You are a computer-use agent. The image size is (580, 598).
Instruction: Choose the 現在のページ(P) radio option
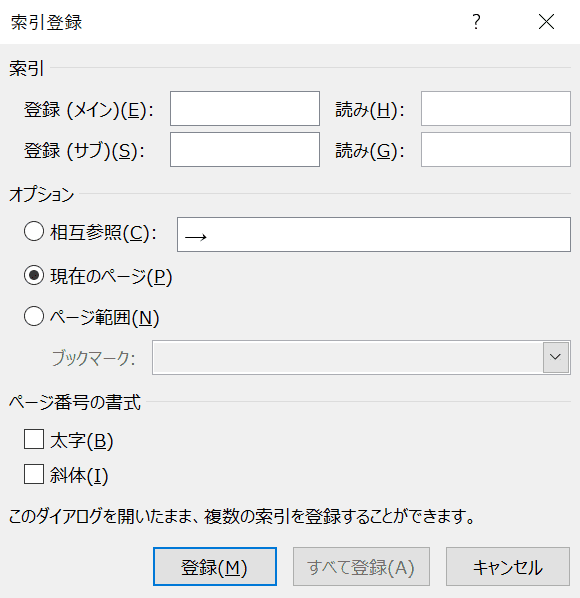(x=34, y=276)
